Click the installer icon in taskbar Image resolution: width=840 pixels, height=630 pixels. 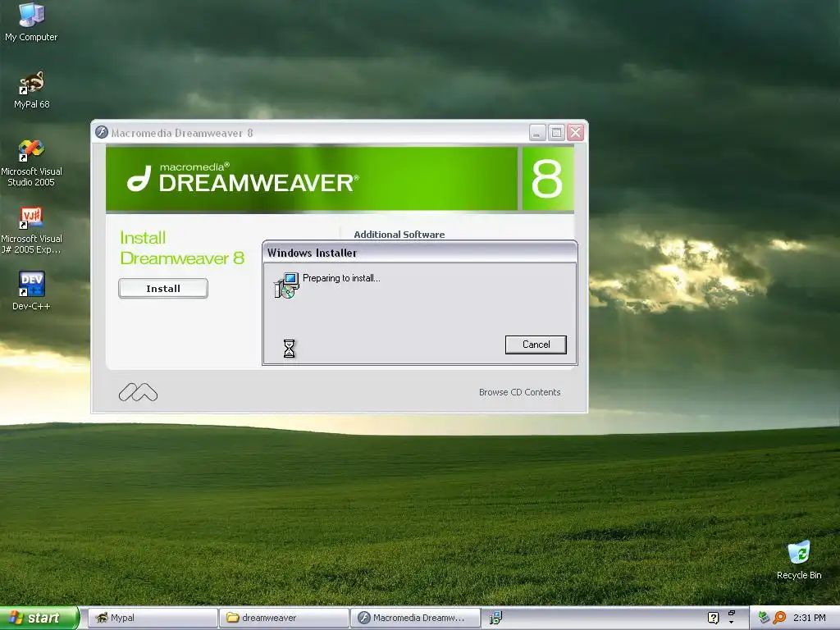(495, 618)
